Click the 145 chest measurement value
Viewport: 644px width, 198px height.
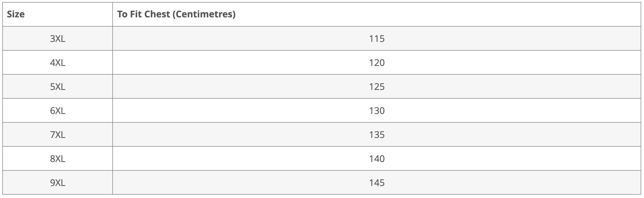(x=377, y=183)
